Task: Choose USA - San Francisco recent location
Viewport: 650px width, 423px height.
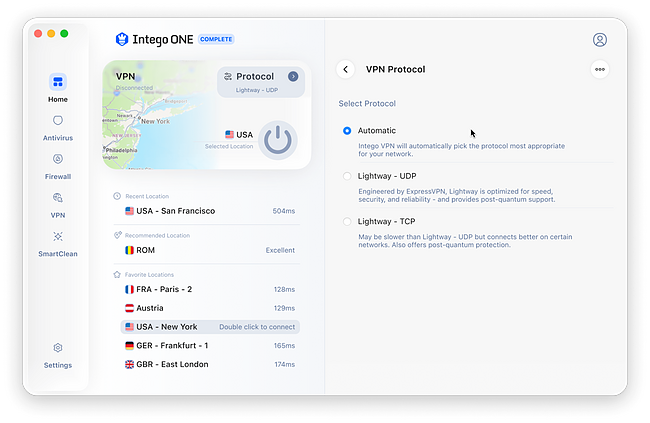Action: [210, 211]
